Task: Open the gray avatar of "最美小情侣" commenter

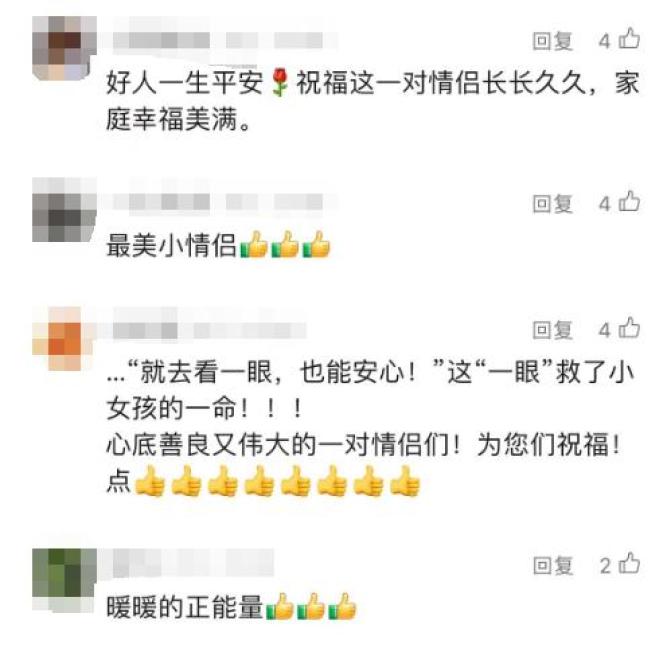Action: (64, 210)
